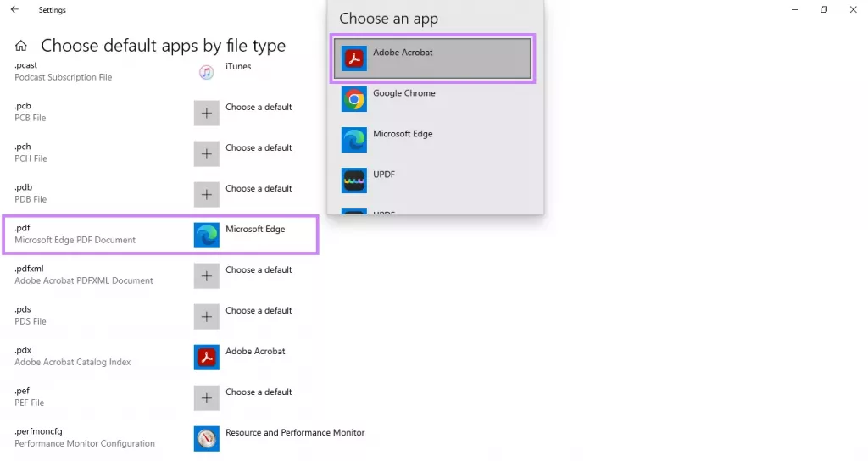Viewport: 868px width, 461px height.
Task: Open the Settings home icon
Action: tap(21, 46)
